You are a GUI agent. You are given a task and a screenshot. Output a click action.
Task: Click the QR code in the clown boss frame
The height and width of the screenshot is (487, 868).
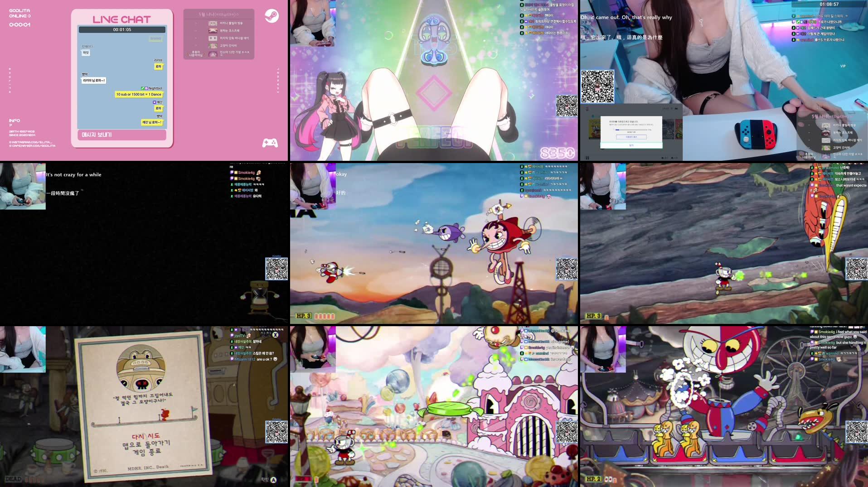(x=857, y=432)
